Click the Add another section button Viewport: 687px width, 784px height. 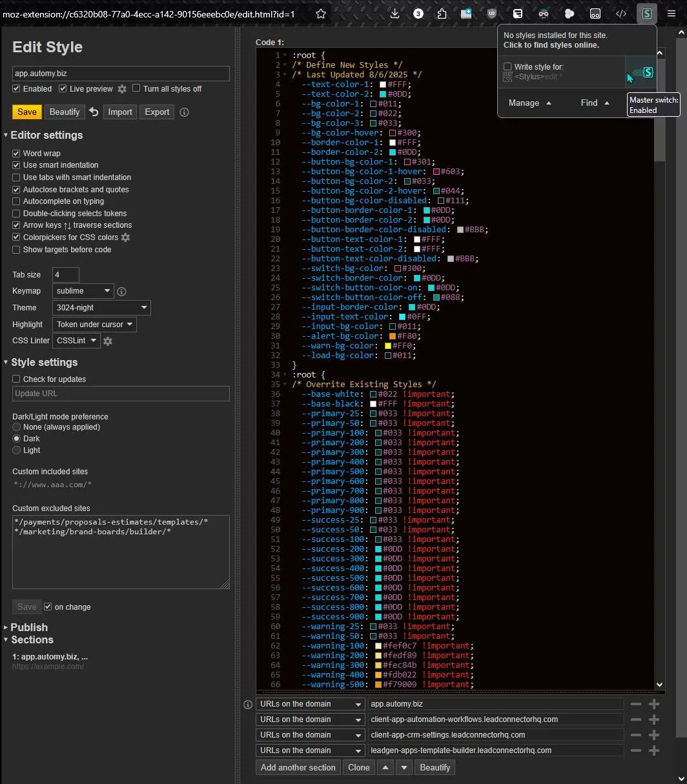298,767
